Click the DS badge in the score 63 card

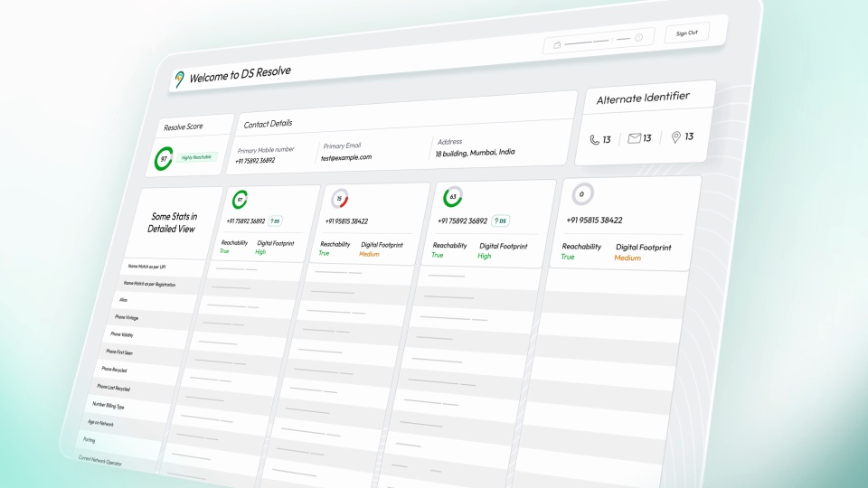(x=500, y=221)
